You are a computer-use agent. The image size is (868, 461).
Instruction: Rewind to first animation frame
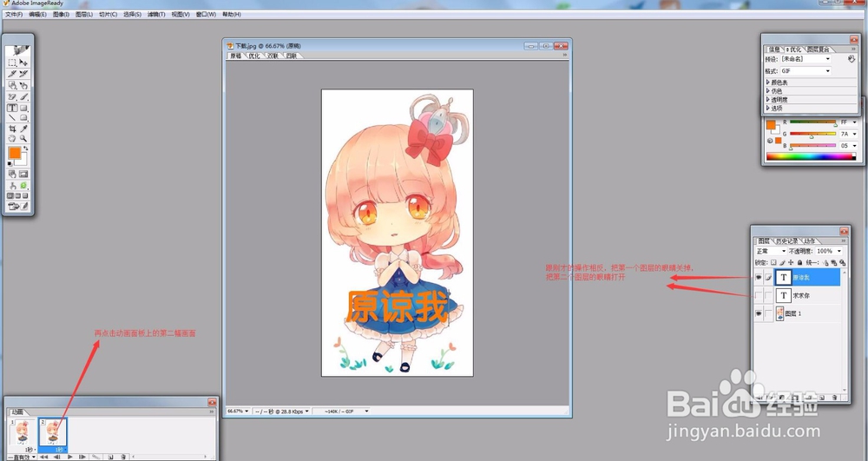[43, 458]
